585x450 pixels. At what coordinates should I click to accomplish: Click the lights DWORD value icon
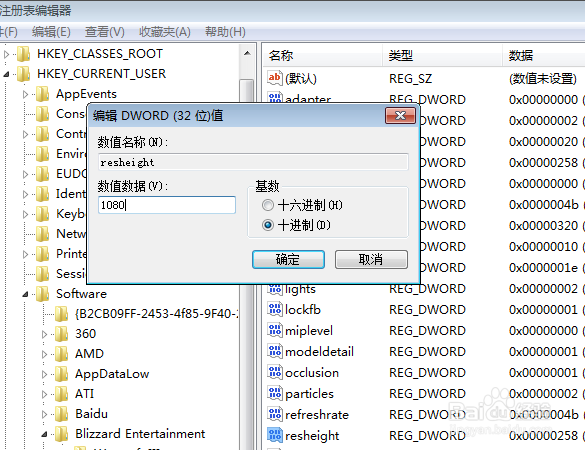click(275, 289)
